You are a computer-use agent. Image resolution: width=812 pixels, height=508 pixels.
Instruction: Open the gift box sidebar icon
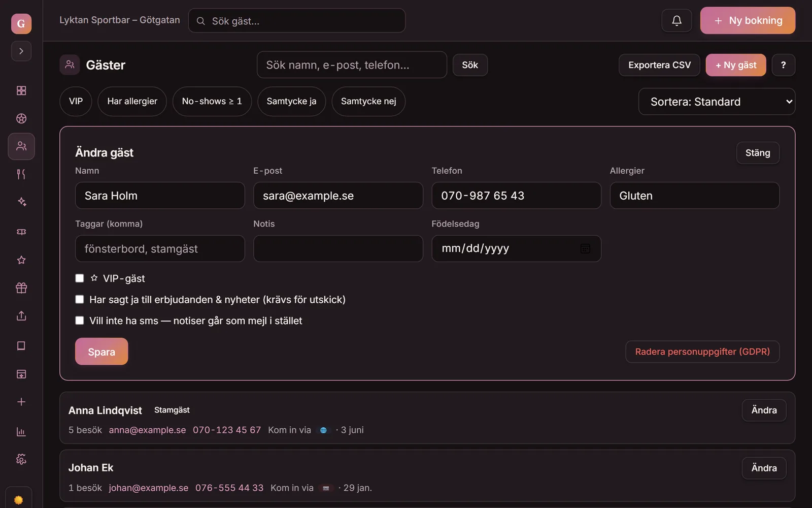point(21,288)
